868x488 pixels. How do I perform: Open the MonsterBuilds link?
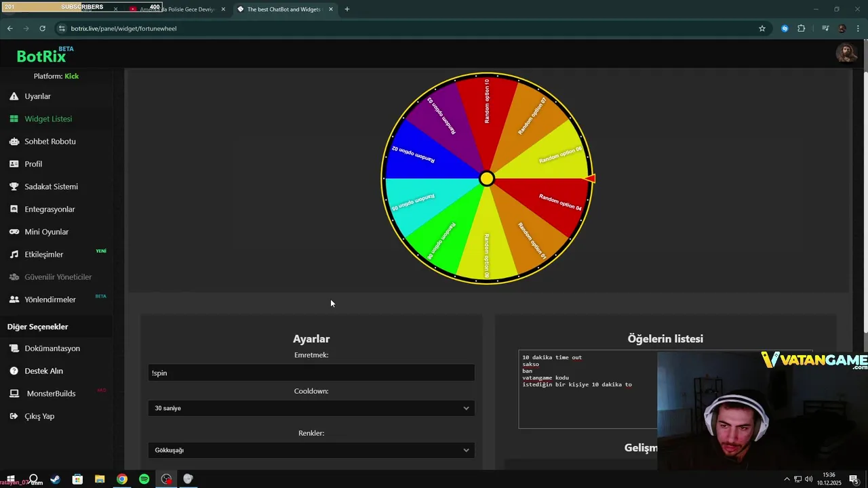[x=51, y=394]
